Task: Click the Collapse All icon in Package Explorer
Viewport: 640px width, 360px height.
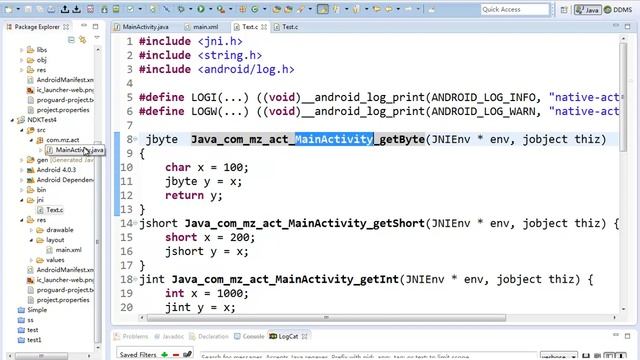Action: coord(71,40)
